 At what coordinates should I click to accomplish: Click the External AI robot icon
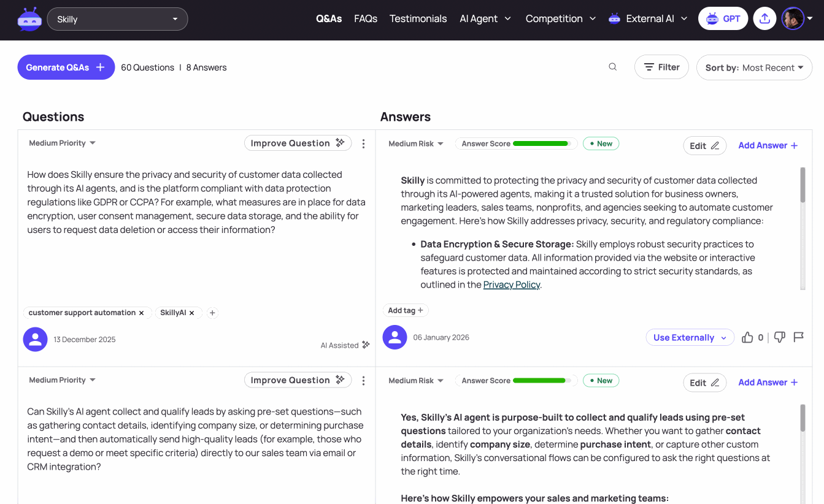coord(614,18)
